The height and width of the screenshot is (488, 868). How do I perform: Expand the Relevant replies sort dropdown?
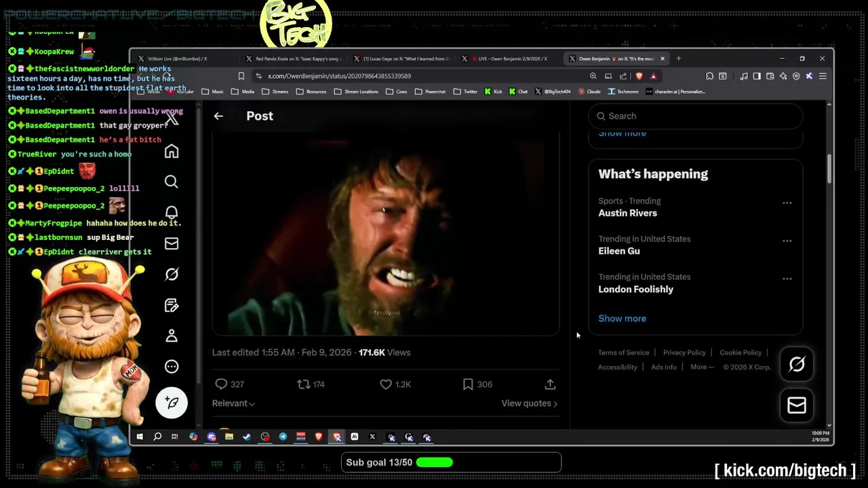point(233,403)
